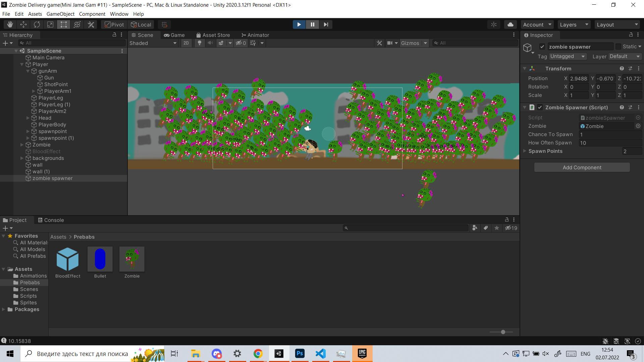Pause the game with Pause button

(312, 24)
